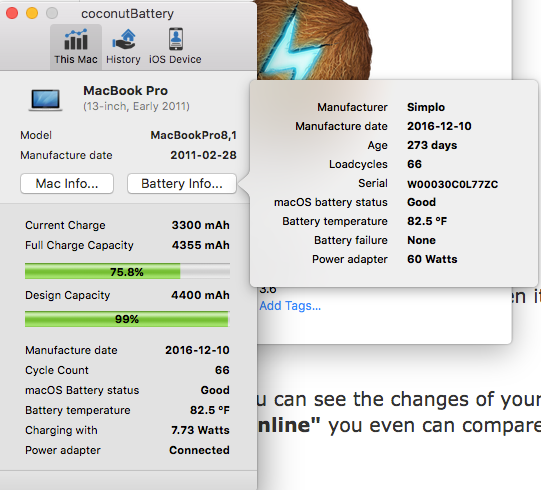
Task: Click the 273 days age value
Action: tap(432, 145)
